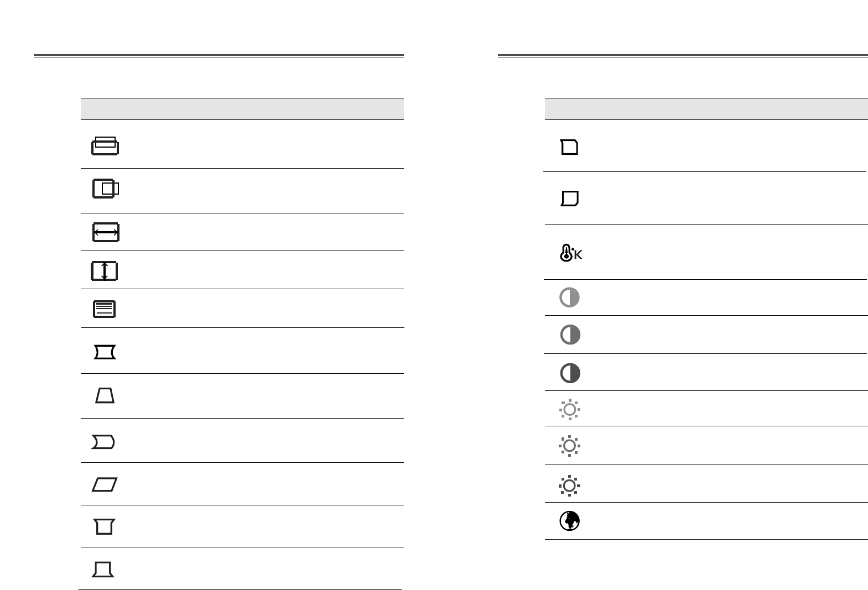Select the lightest gray brightness sun icon
The width and height of the screenshot is (868, 590).
click(570, 409)
